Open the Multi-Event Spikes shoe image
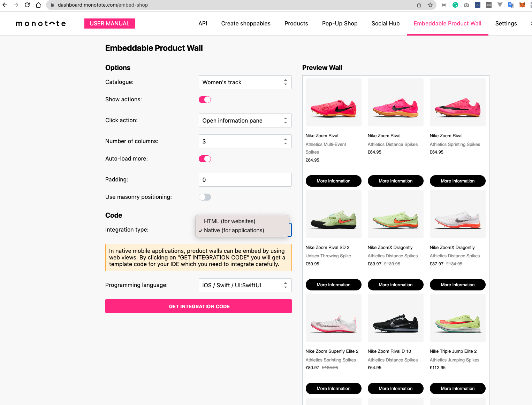The image size is (532, 405). pyautogui.click(x=334, y=102)
